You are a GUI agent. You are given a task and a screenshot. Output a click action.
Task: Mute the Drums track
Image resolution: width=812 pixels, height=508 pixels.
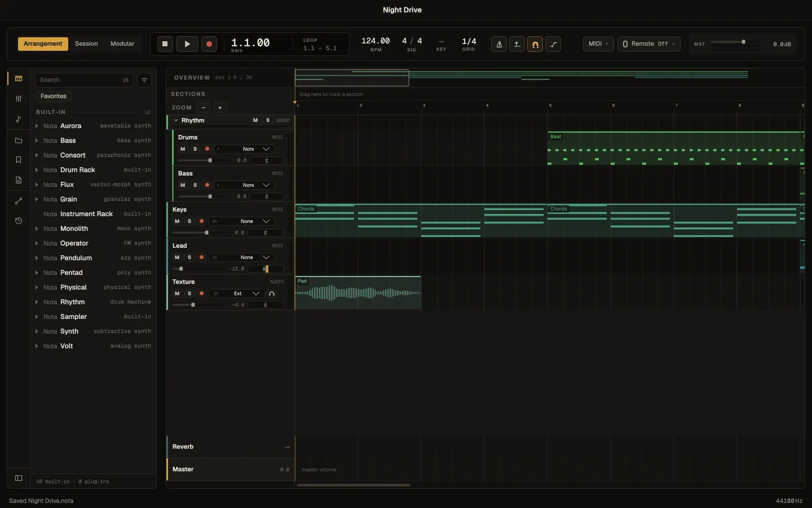(x=183, y=149)
